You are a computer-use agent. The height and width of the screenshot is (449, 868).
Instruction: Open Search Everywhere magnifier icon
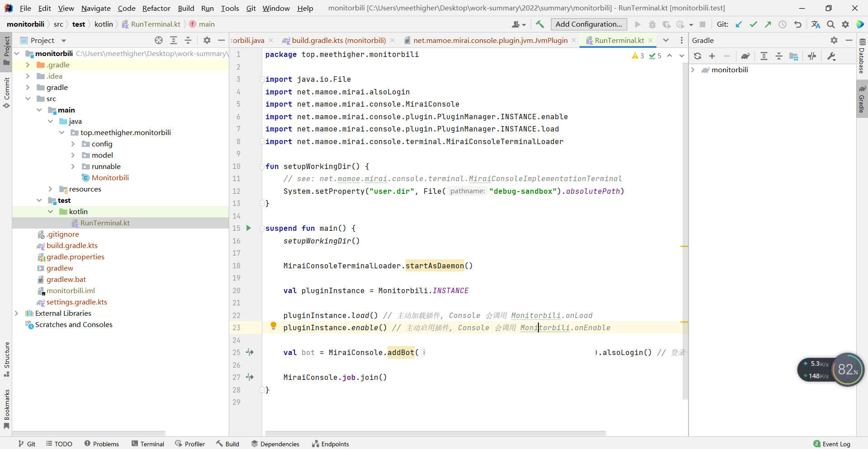pos(831,24)
